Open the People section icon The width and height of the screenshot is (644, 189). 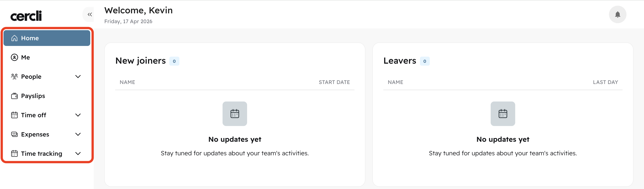tap(14, 77)
